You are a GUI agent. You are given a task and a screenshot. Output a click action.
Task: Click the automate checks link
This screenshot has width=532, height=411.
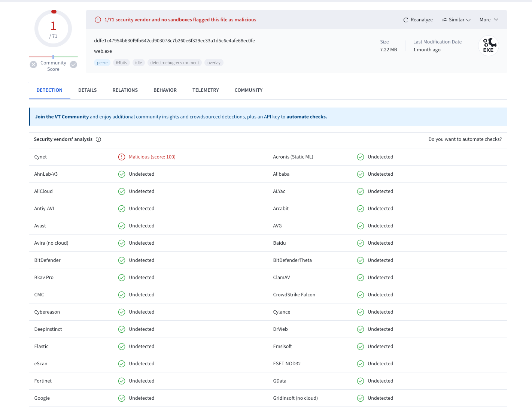307,117
